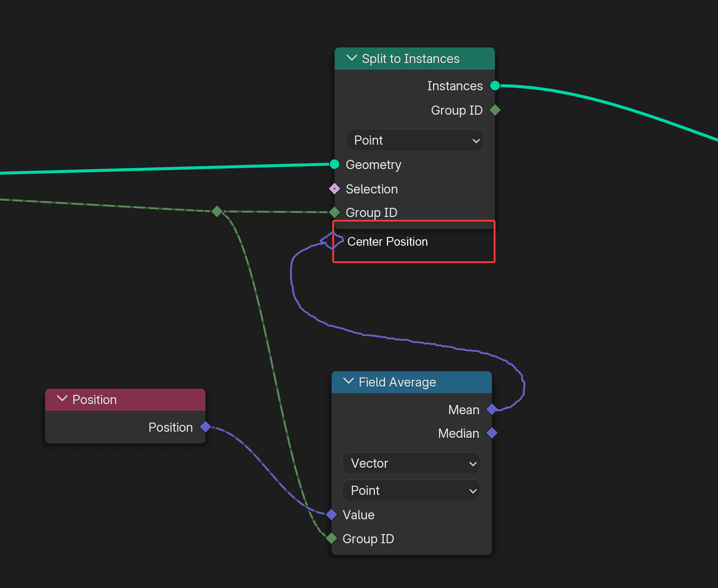
Task: Collapse the Split to Instances node
Action: tap(351, 58)
